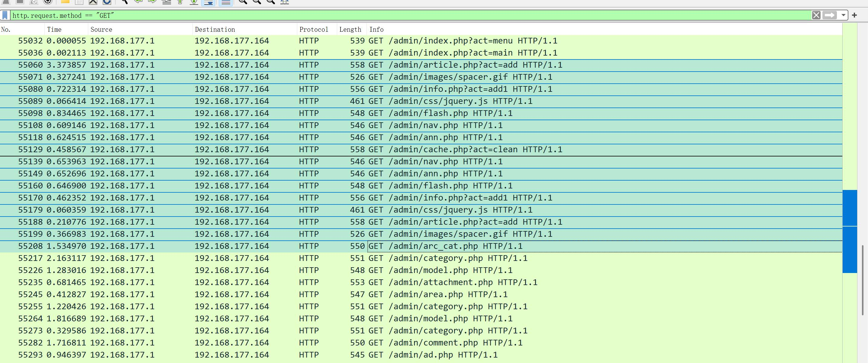Image resolution: width=868 pixels, height=363 pixels.
Task: Select packet 55170 info.php?act=add1
Action: (x=421, y=198)
